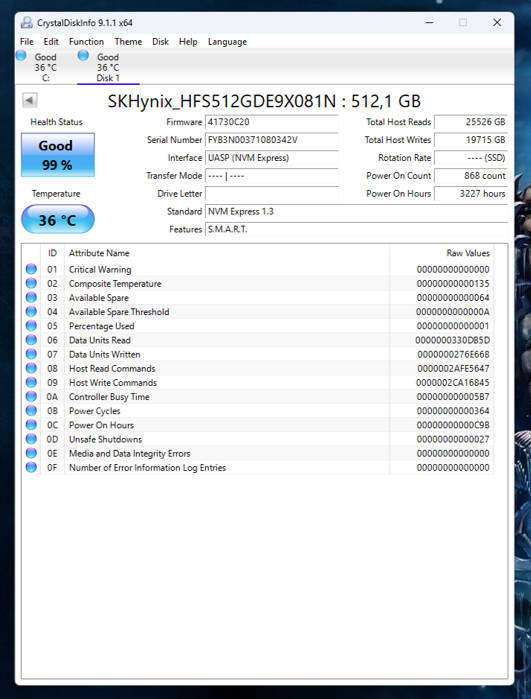Viewport: 531px width, 699px height.
Task: Click raw value 0000000330D85D
Action: pyautogui.click(x=453, y=340)
